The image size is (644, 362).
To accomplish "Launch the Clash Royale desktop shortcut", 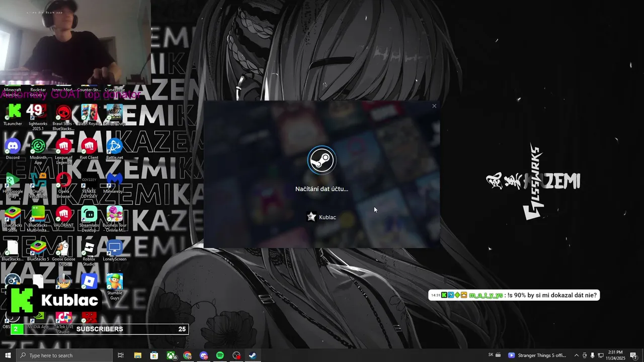I will [x=89, y=115].
